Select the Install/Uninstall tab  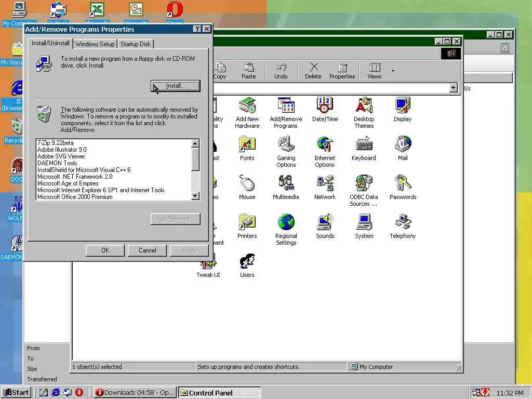click(x=50, y=43)
